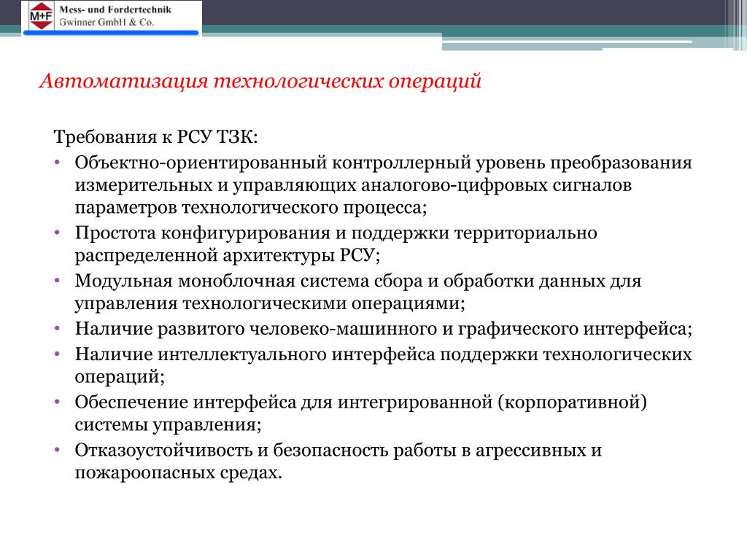This screenshot has height=560, width=747.
Task: Click the bullet before Отказоустойчивость и безопасность
Action: click(57, 451)
